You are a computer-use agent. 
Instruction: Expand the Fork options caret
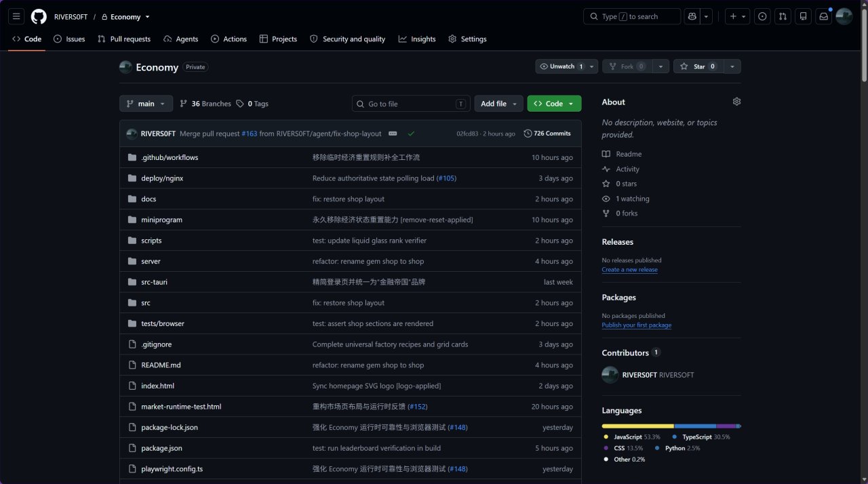tap(662, 66)
